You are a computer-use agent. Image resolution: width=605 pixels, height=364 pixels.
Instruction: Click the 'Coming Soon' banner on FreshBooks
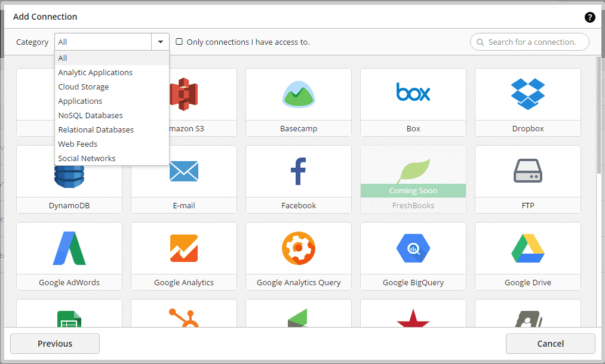(x=413, y=190)
